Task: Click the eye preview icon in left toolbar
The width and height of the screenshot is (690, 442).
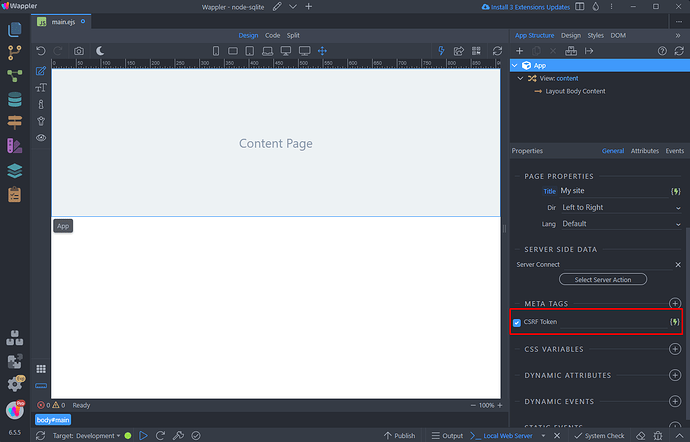Action: click(41, 137)
